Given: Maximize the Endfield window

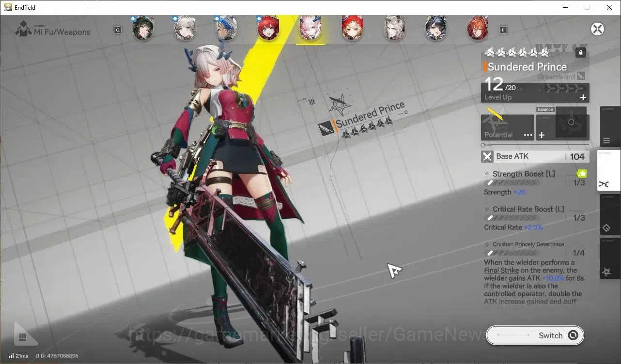Looking at the screenshot, I should 587,7.
